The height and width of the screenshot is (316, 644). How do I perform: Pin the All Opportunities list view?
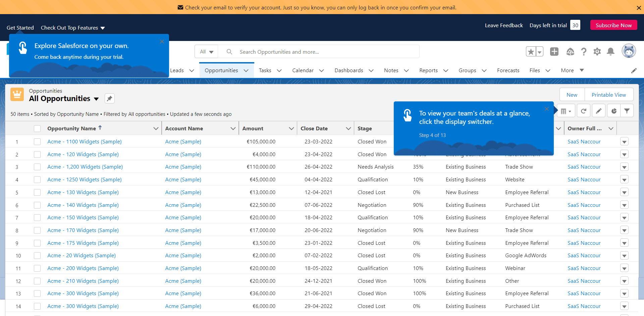(x=110, y=98)
